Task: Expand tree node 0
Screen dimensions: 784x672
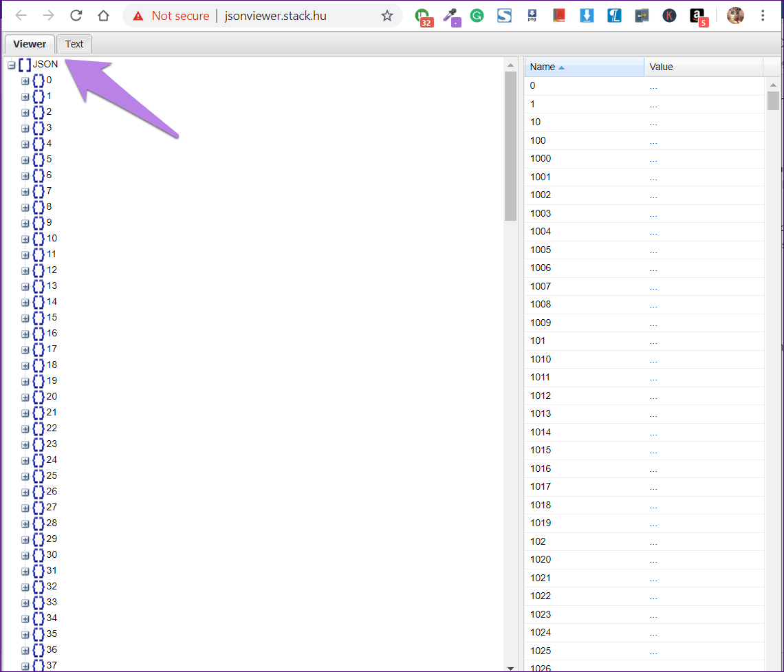Action: click(25, 81)
